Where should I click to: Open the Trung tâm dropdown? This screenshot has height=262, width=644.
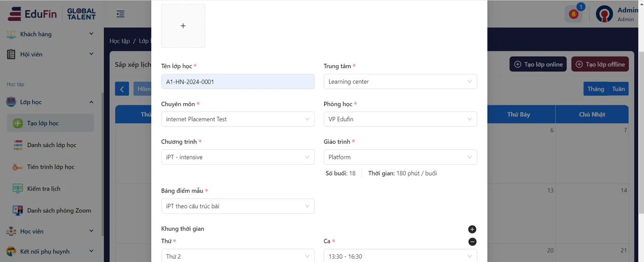pos(400,81)
